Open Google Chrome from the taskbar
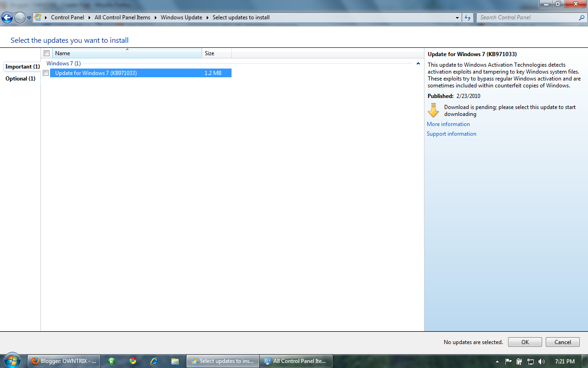The height and width of the screenshot is (368, 588). pyautogui.click(x=133, y=361)
